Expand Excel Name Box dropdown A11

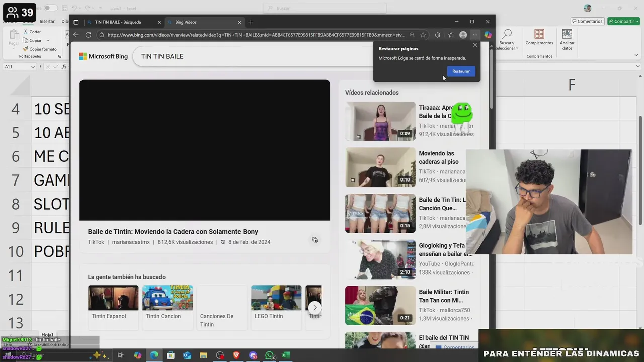point(33,67)
